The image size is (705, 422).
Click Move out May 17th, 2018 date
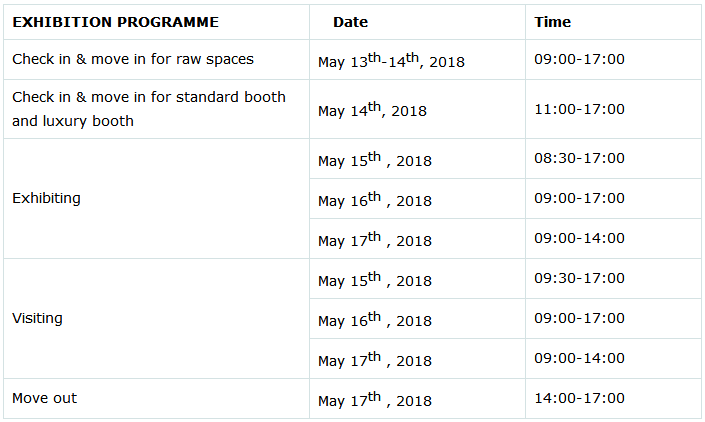tap(375, 400)
